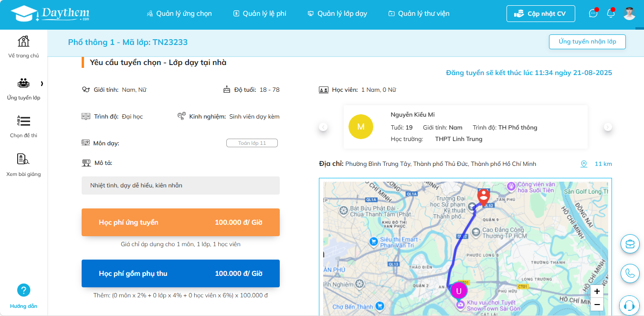644x316 pixels.
Task: Click Ứng tuyển nhận lớp button
Action: [587, 42]
